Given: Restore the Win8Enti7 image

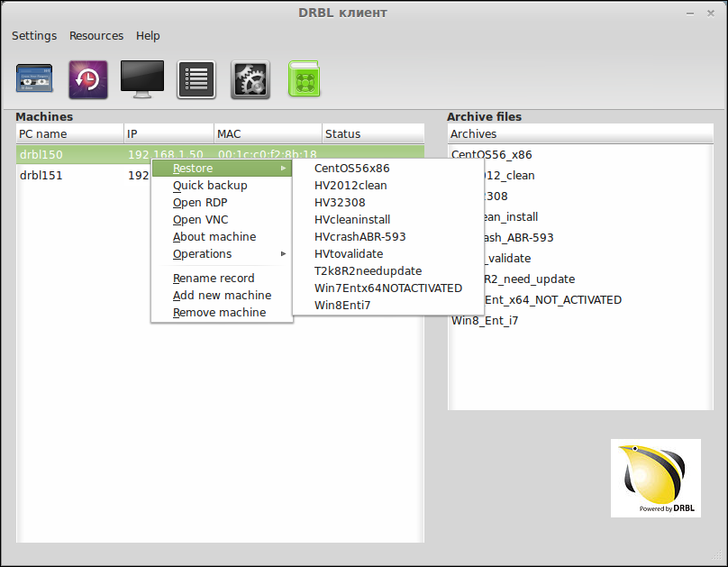Looking at the screenshot, I should [x=388, y=306].
